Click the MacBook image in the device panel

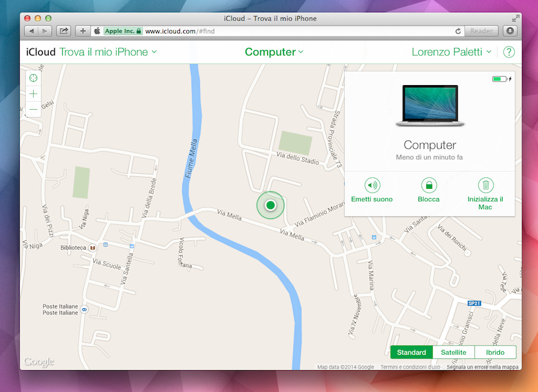tap(430, 106)
